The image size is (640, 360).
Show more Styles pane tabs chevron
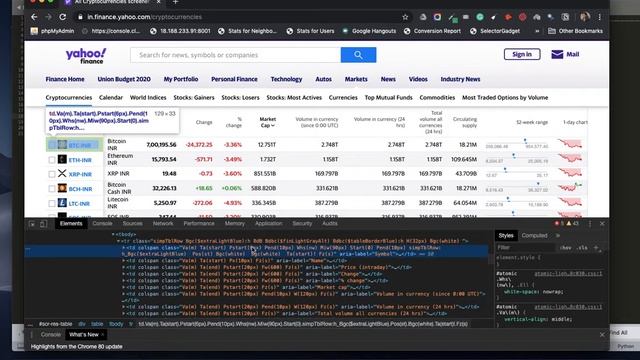[558, 236]
